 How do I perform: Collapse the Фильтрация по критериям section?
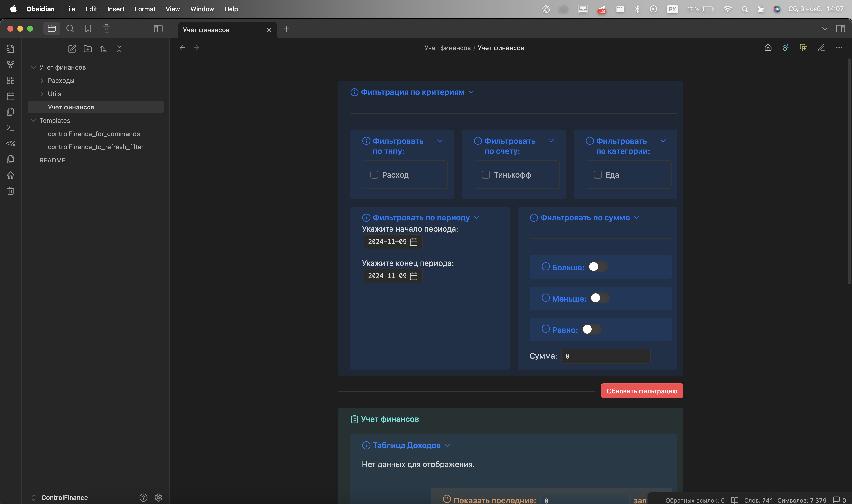coord(471,92)
